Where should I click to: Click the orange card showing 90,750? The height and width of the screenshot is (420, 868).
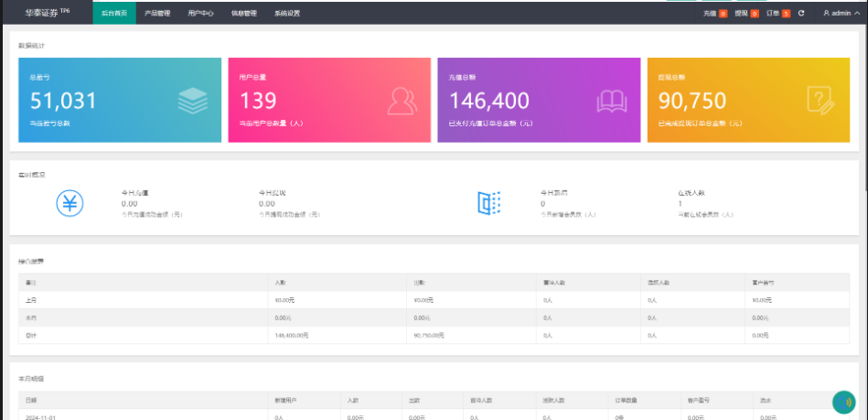(x=748, y=101)
